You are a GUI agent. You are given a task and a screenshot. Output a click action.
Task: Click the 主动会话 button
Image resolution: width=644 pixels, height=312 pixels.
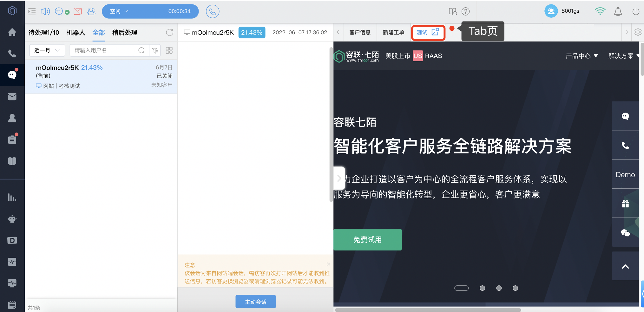[256, 302]
